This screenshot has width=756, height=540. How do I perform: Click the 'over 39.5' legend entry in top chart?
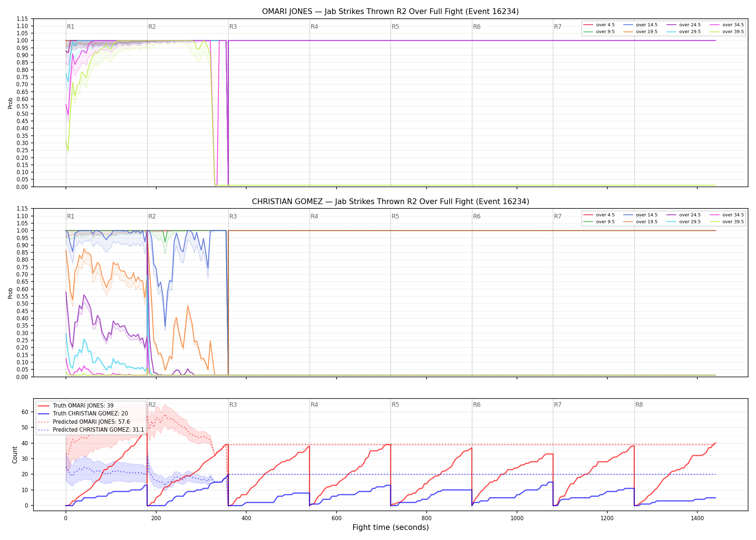pyautogui.click(x=726, y=32)
